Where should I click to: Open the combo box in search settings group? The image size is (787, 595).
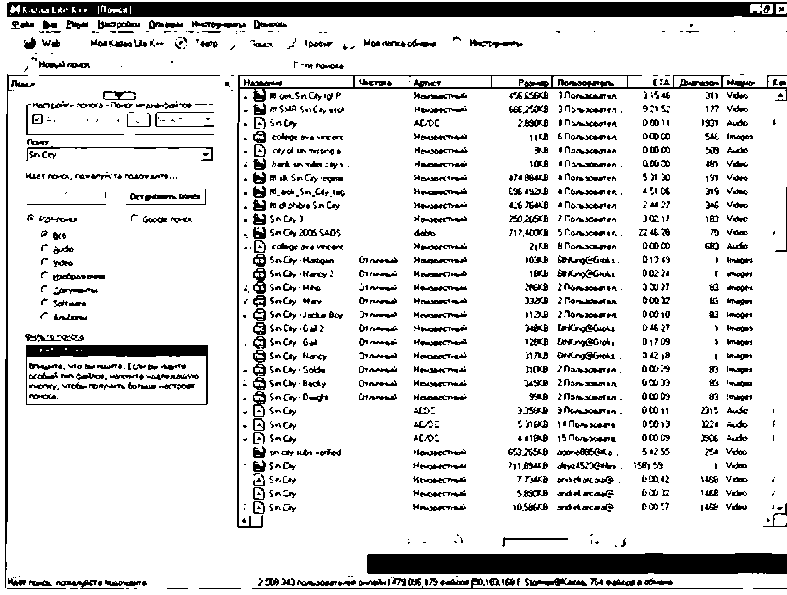(x=185, y=120)
